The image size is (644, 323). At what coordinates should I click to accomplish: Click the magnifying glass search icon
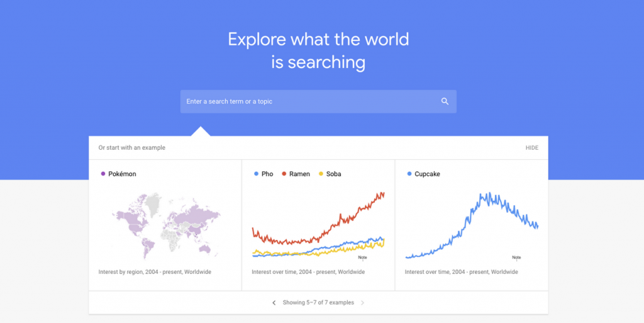[x=445, y=101]
